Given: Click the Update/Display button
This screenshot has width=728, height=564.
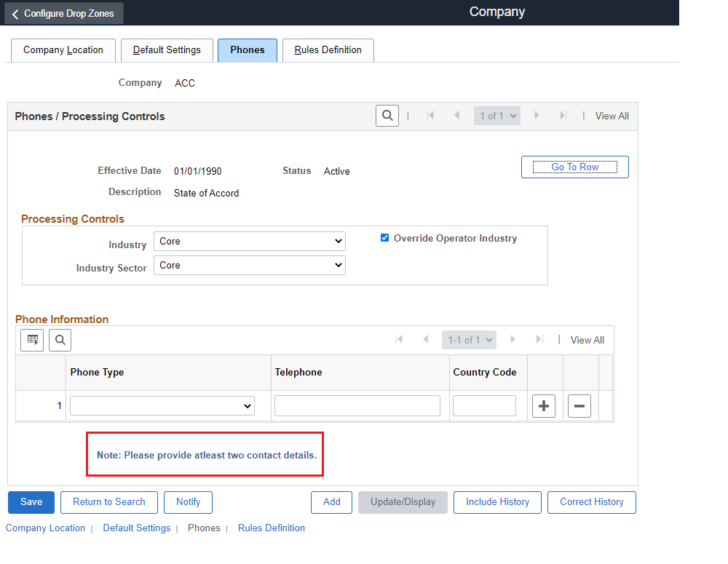Looking at the screenshot, I should tap(403, 502).
